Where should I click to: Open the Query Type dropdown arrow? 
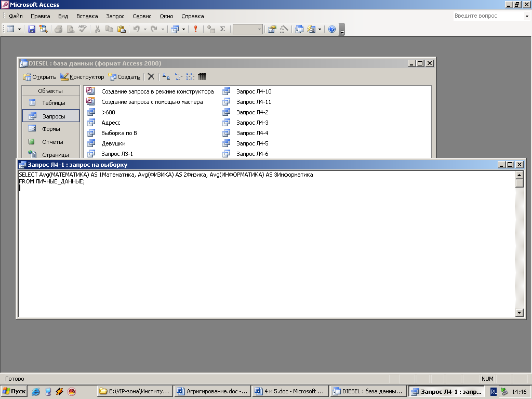click(183, 29)
